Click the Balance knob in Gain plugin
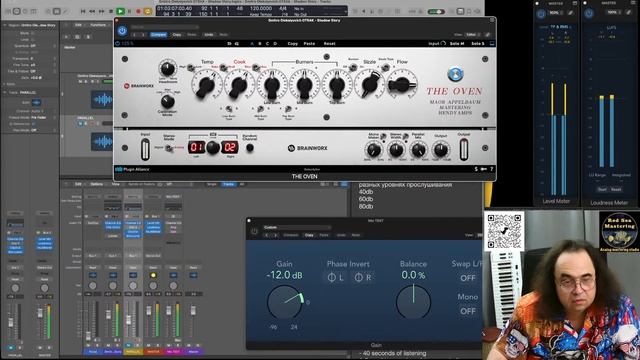This screenshot has height=360, width=640. (413, 302)
